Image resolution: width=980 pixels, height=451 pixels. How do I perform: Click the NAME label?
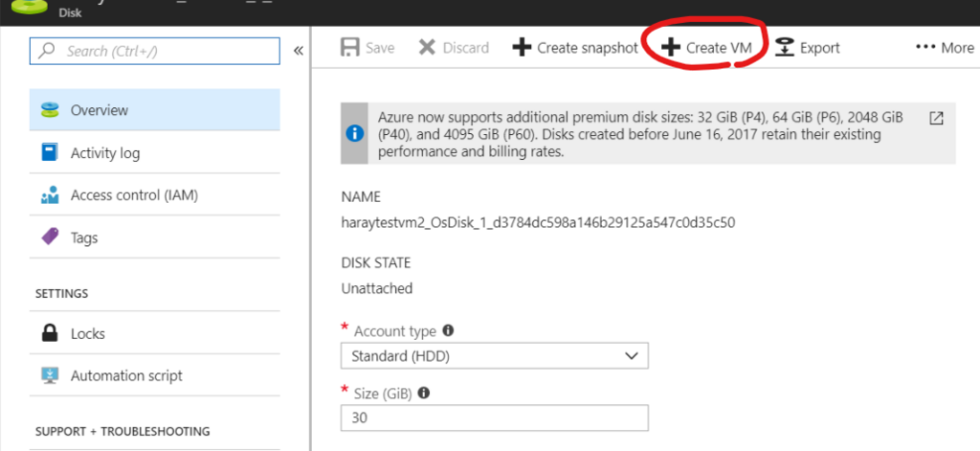(x=361, y=197)
